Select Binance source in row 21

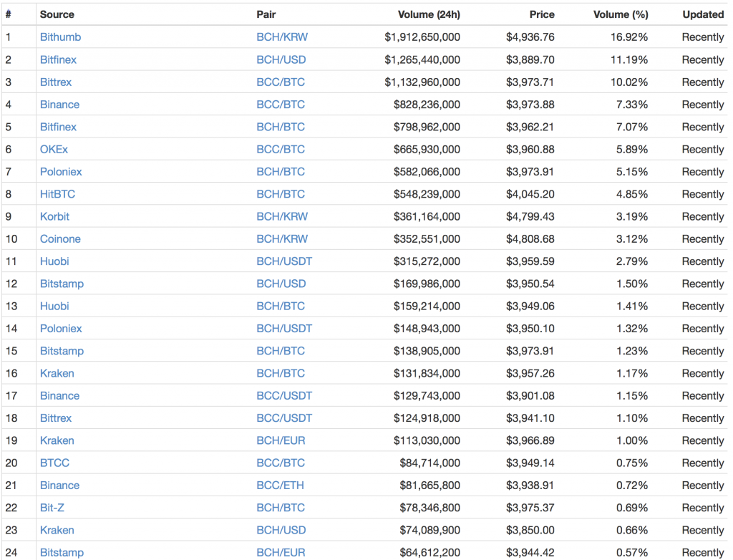(59, 486)
